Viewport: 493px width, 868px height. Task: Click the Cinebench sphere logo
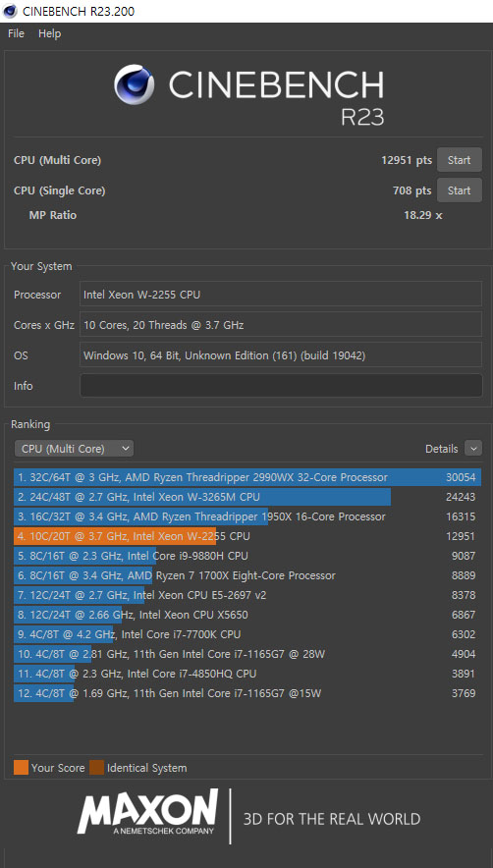pos(134,84)
